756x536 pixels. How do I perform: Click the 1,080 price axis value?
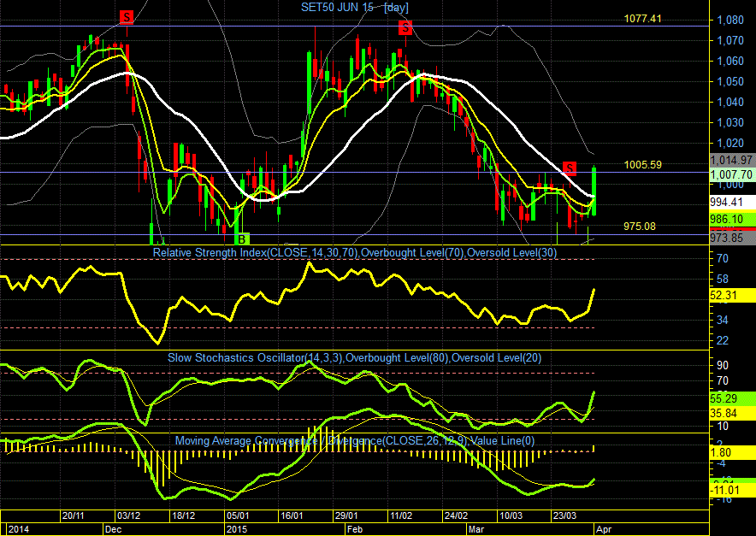pos(730,21)
